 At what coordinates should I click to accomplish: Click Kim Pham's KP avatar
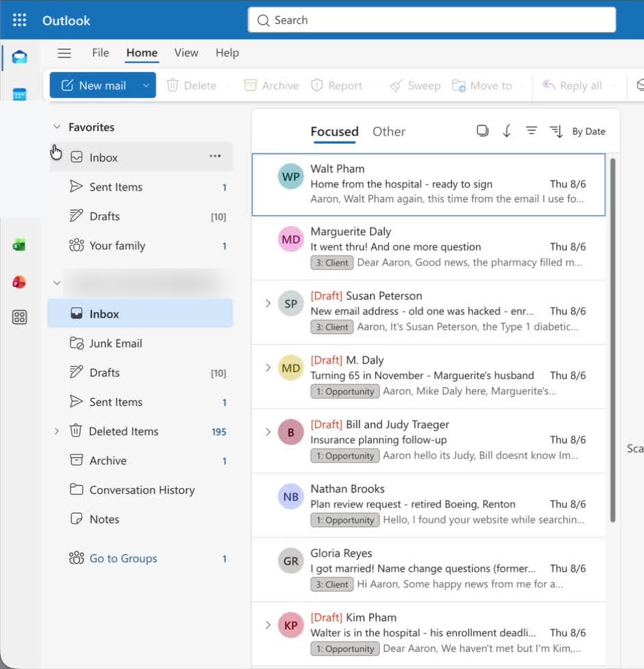point(290,625)
